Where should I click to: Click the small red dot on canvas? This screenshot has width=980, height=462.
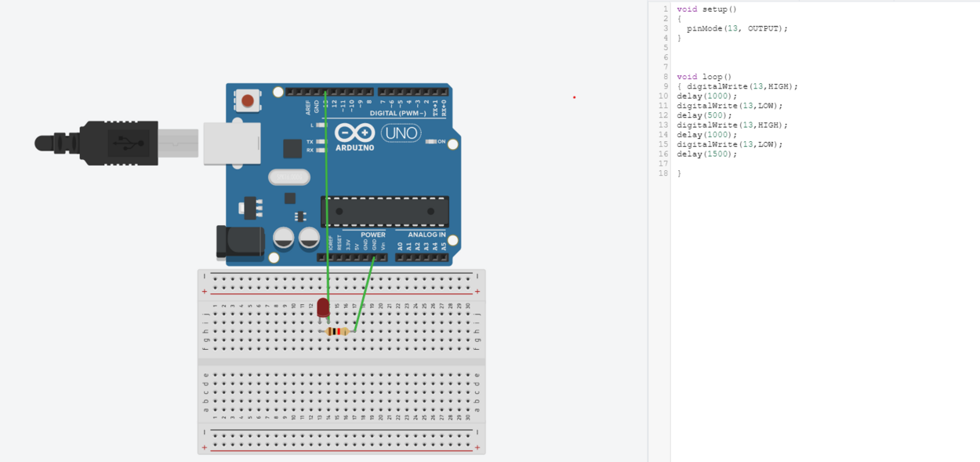tap(574, 97)
